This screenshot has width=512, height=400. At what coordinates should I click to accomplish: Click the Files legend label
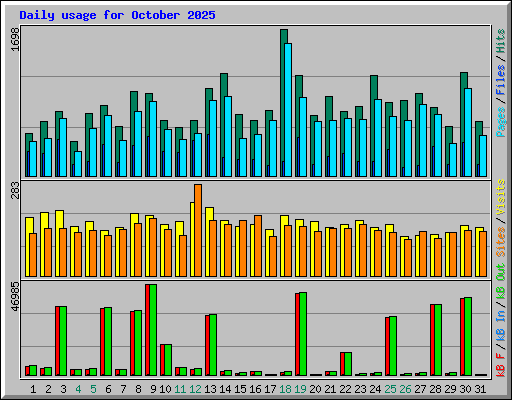point(501,80)
